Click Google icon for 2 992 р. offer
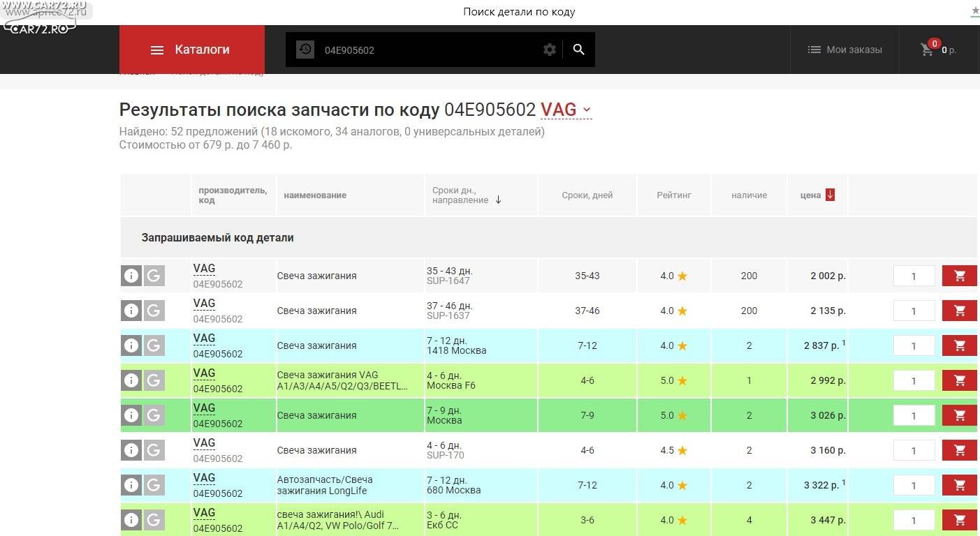 (154, 380)
